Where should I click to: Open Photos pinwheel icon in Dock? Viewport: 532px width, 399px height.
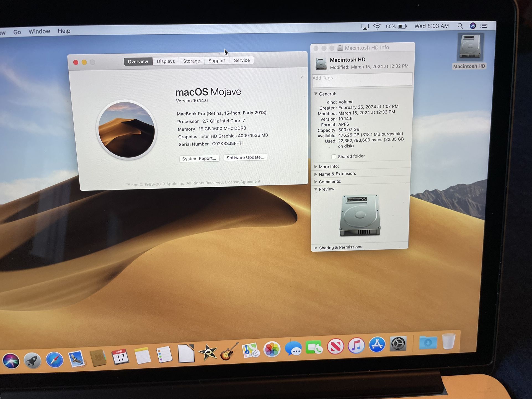(272, 349)
